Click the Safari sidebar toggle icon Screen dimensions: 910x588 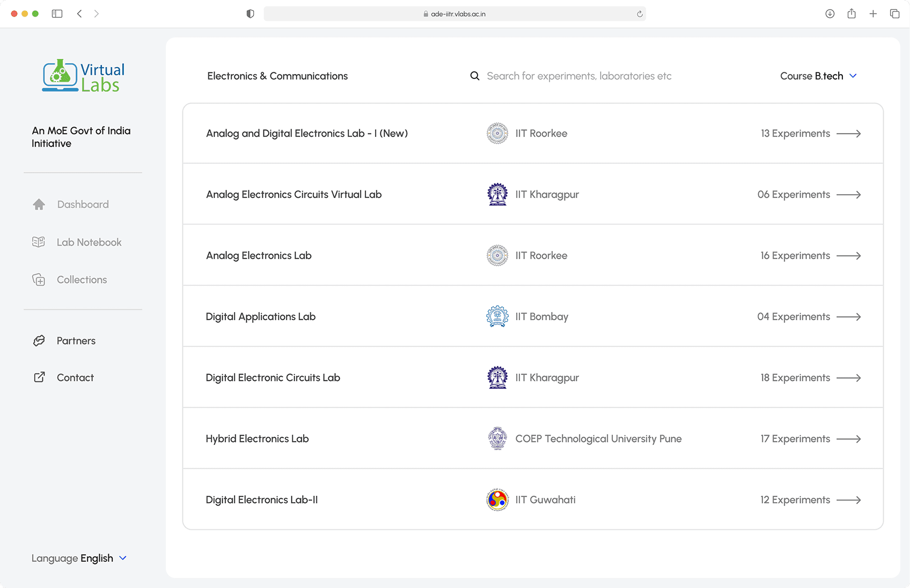click(x=57, y=14)
